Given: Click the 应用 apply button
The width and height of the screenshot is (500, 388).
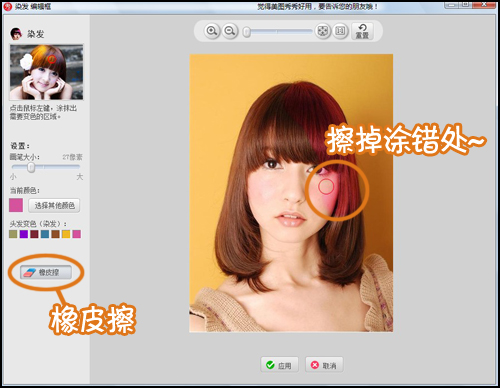Looking at the screenshot, I should (279, 365).
